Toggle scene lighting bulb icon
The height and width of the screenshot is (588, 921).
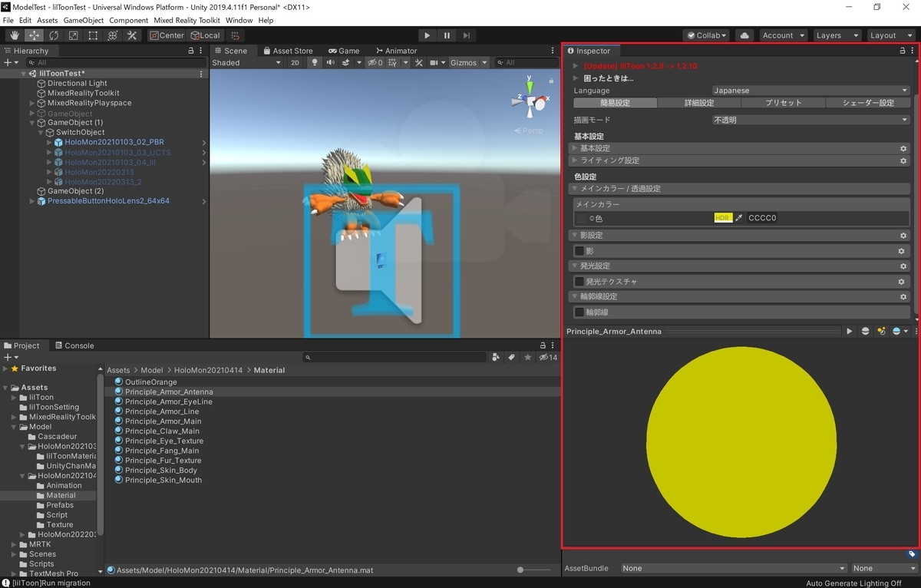(x=314, y=63)
